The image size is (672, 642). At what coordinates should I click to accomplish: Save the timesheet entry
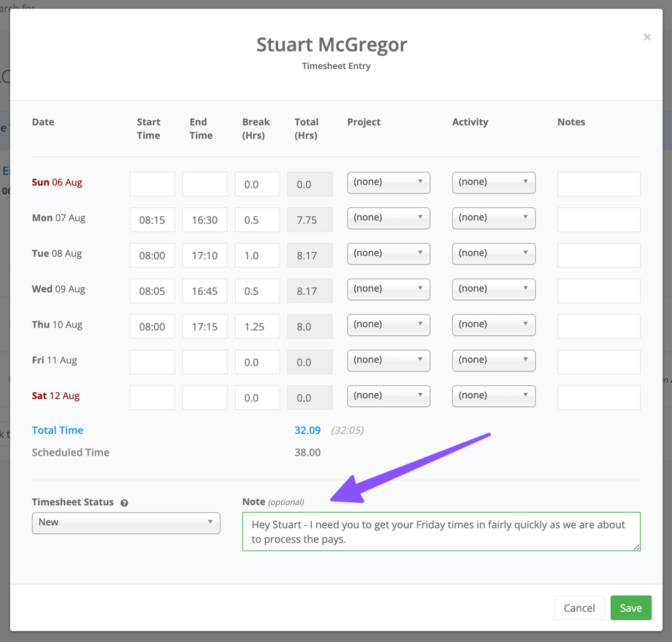(x=630, y=607)
